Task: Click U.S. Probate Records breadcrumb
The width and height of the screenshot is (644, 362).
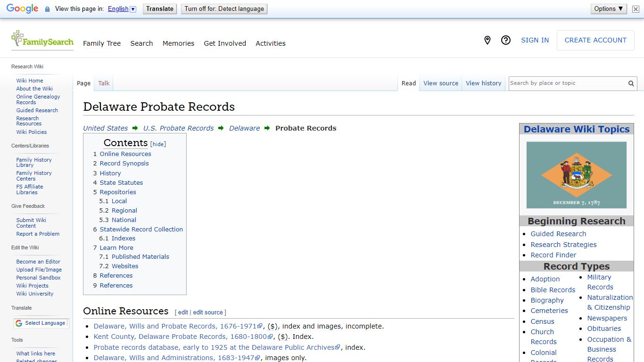Action: [179, 128]
